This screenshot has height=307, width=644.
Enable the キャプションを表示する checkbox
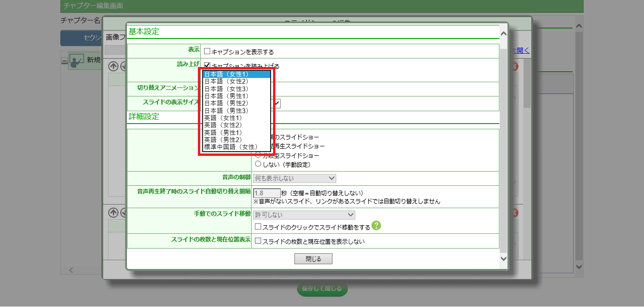[x=207, y=51]
